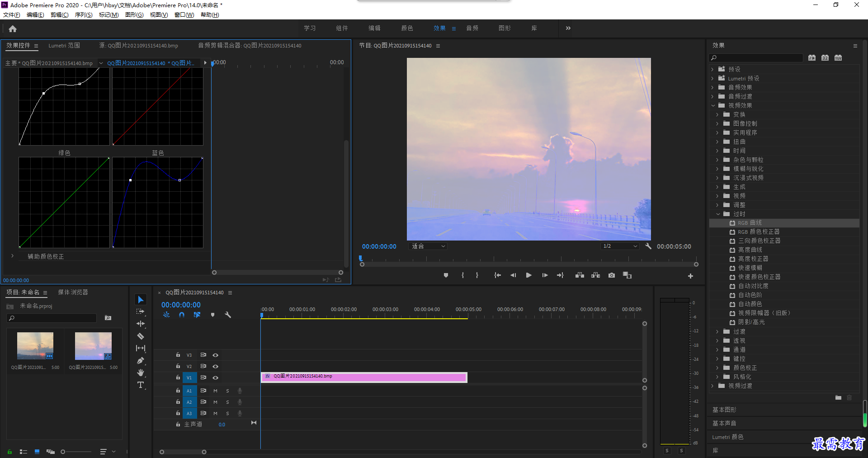Select the Type tool
This screenshot has width=868, height=458.
coord(141,385)
